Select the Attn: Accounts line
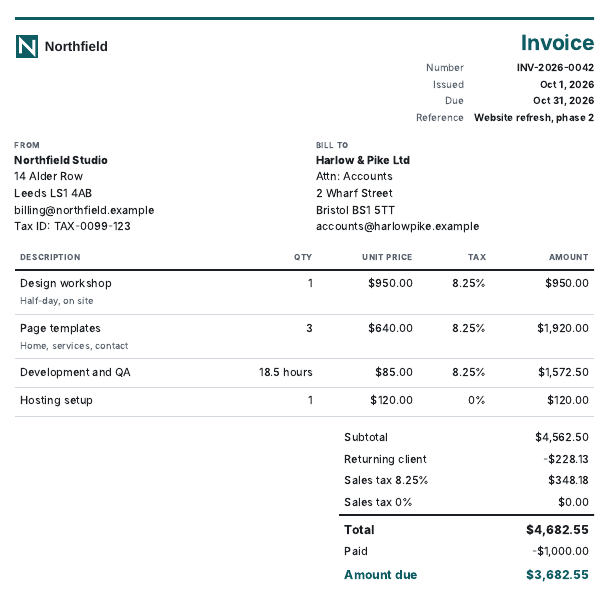 [354, 176]
